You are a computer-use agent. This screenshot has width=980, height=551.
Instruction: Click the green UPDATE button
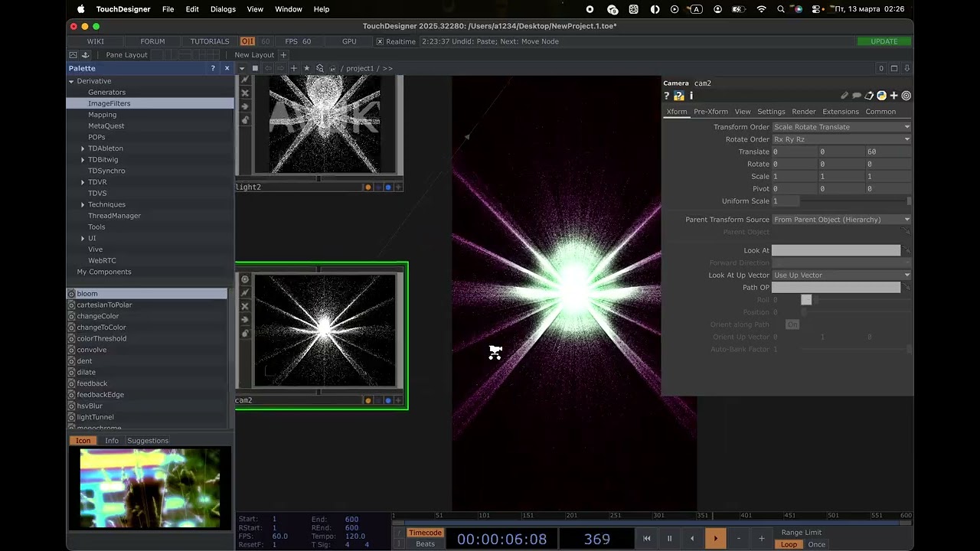[884, 41]
